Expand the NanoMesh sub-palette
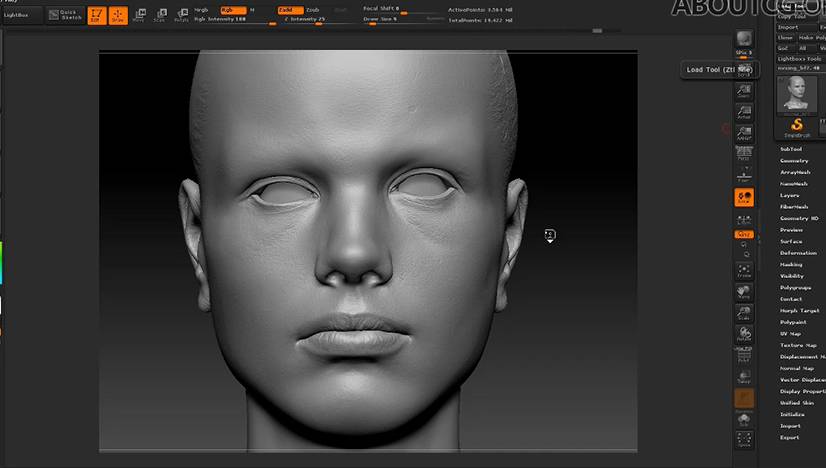The image size is (826, 468). coord(794,184)
